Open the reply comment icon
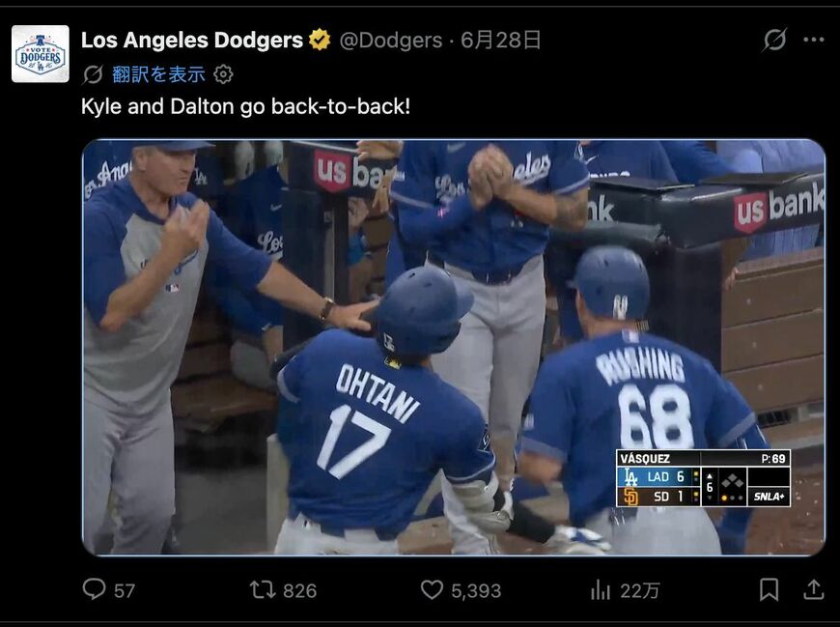Viewport: 840px width, 627px height. coord(95,589)
